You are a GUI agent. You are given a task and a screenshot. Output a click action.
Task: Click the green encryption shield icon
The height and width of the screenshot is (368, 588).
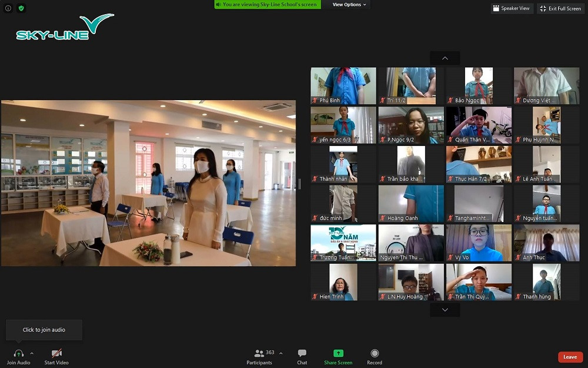coord(21,8)
